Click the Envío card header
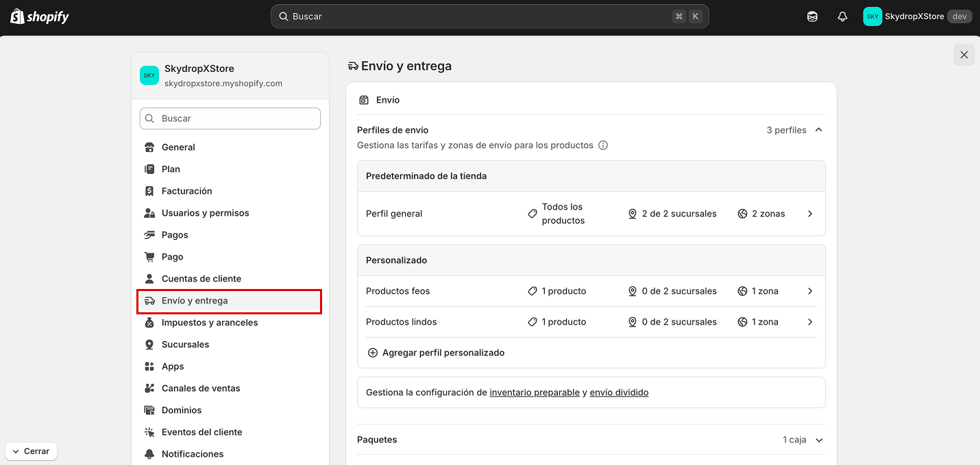 coord(591,100)
